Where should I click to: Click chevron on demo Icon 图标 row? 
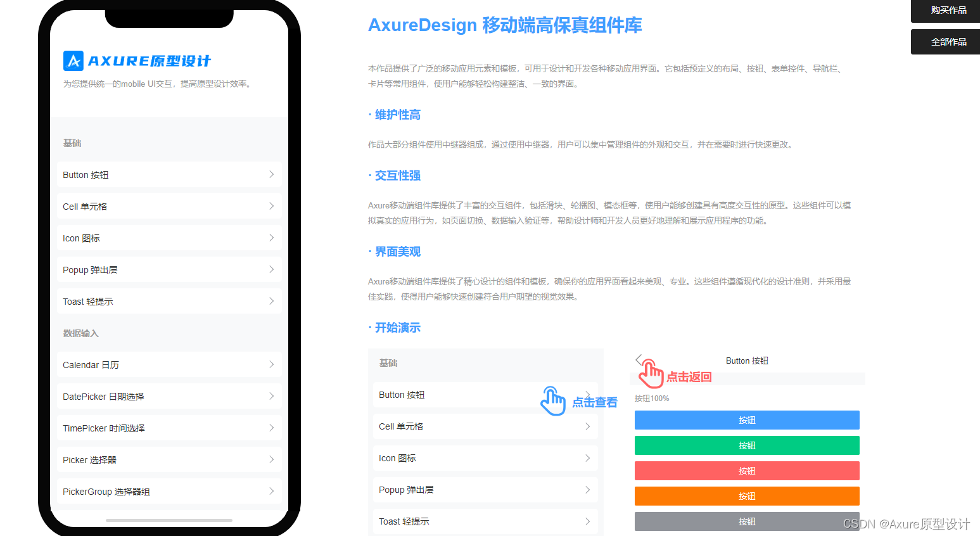pyautogui.click(x=587, y=458)
